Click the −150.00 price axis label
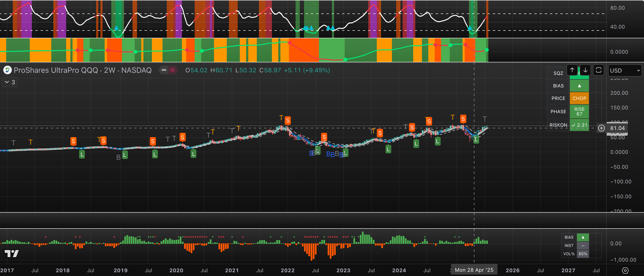Image resolution: width=644 pixels, height=276 pixels. pos(621,197)
